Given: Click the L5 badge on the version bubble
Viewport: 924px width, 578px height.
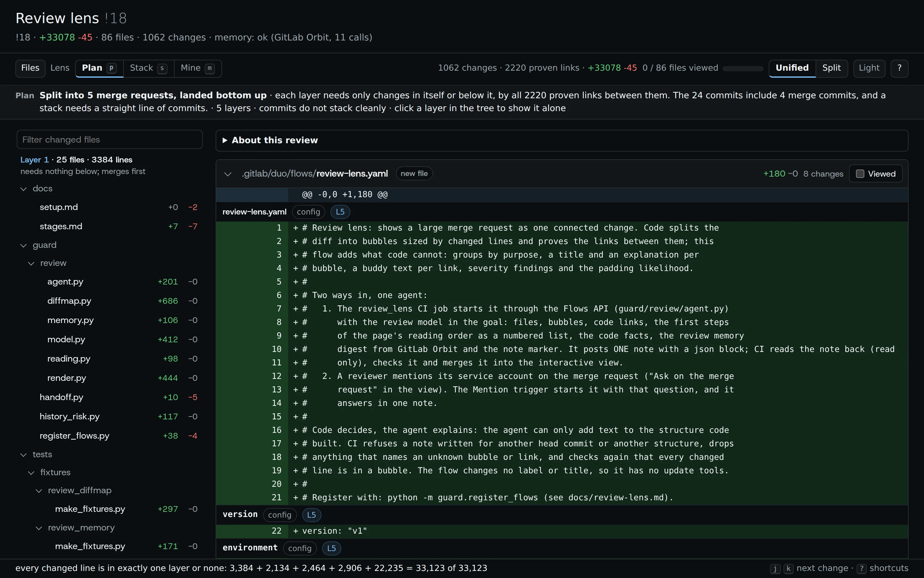Looking at the screenshot, I should pyautogui.click(x=311, y=515).
